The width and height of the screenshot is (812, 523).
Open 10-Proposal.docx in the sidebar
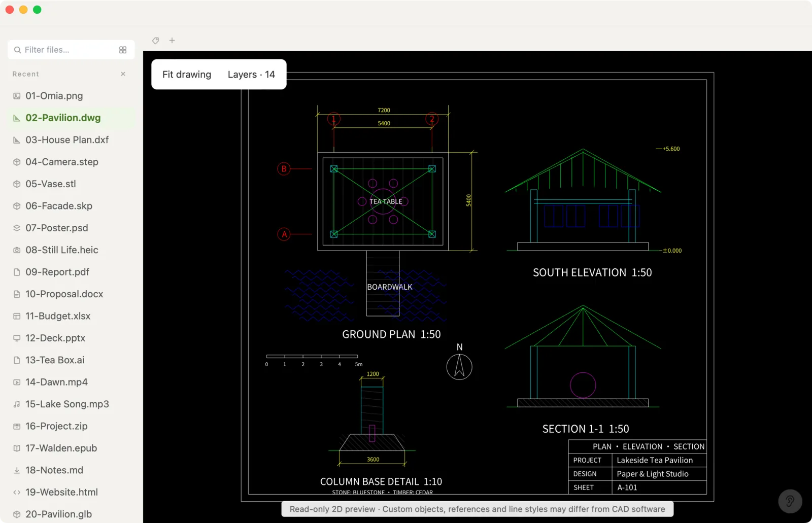pyautogui.click(x=71, y=294)
